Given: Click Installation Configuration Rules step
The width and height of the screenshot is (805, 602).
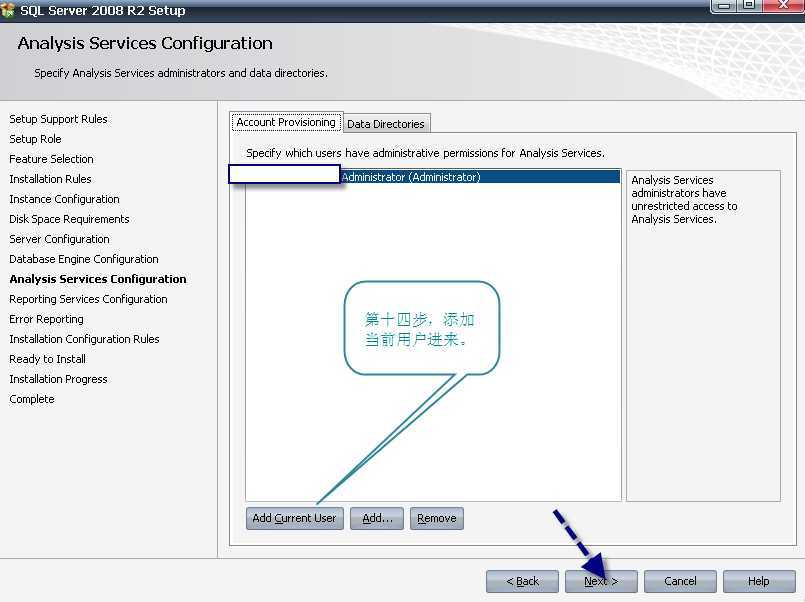Looking at the screenshot, I should [x=84, y=339].
